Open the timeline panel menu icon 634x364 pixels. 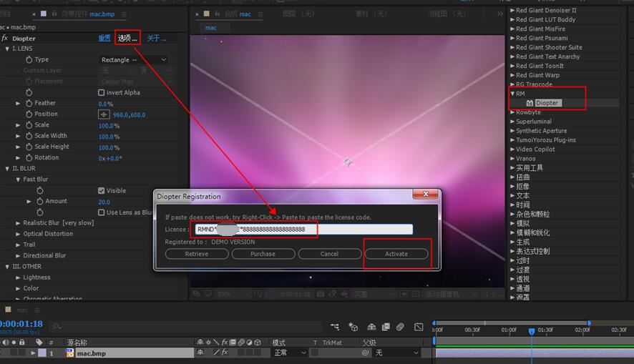coord(36,310)
